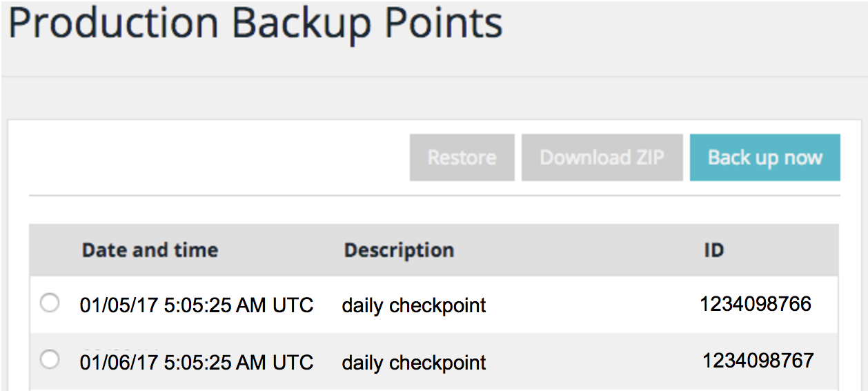Click backup ID 1234098767
This screenshot has height=391, width=868.
758,361
